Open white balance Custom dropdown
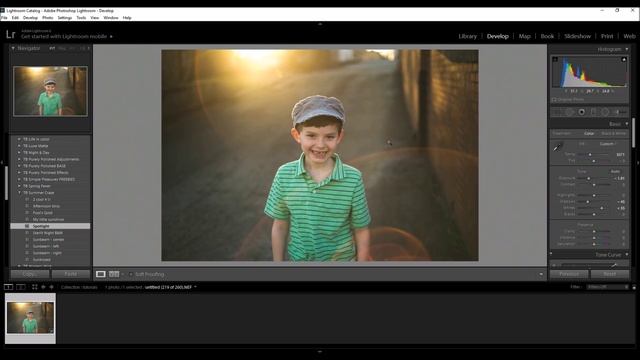The image size is (640, 360). coord(608,144)
